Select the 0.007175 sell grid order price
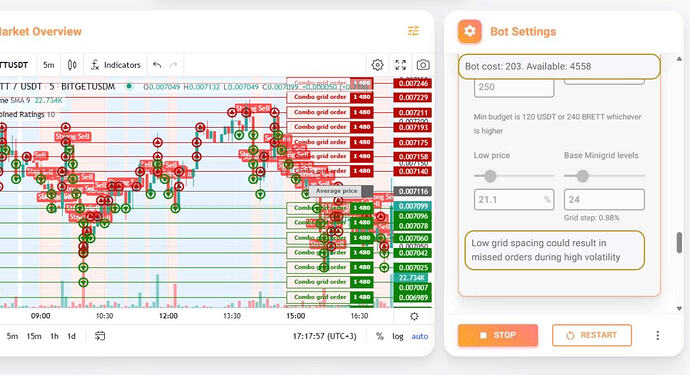The height and width of the screenshot is (375, 690). (x=412, y=143)
